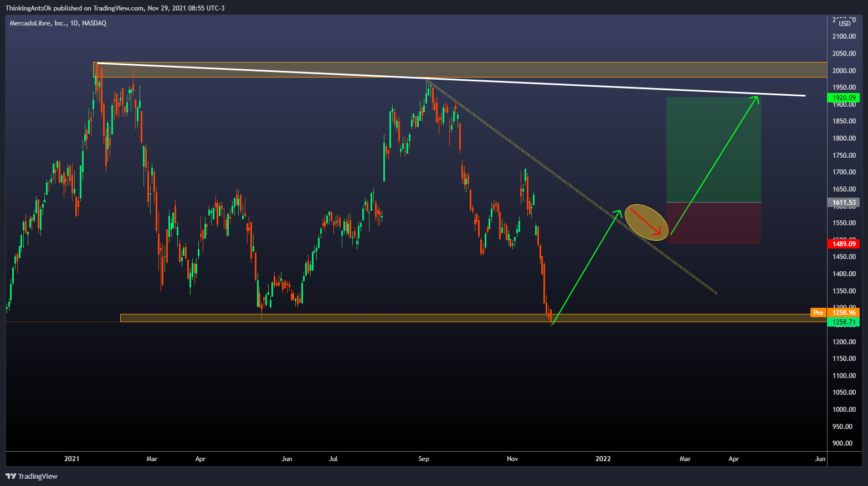The width and height of the screenshot is (868, 486).
Task: Click the orange 1258.96 pre-market price tag
Action: pos(844,313)
